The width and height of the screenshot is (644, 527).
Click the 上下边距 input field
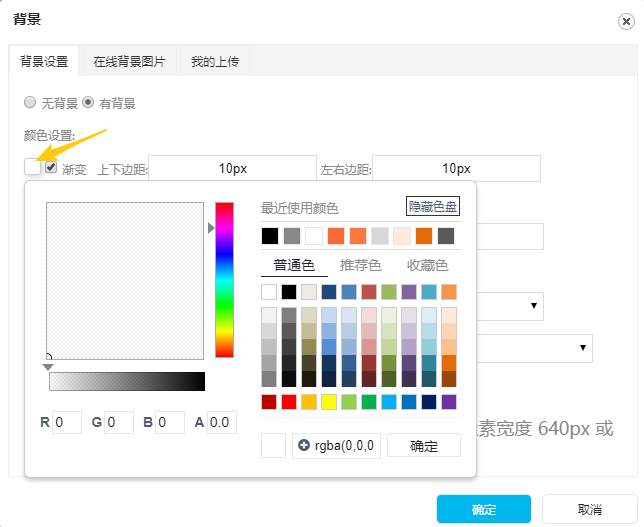(232, 168)
